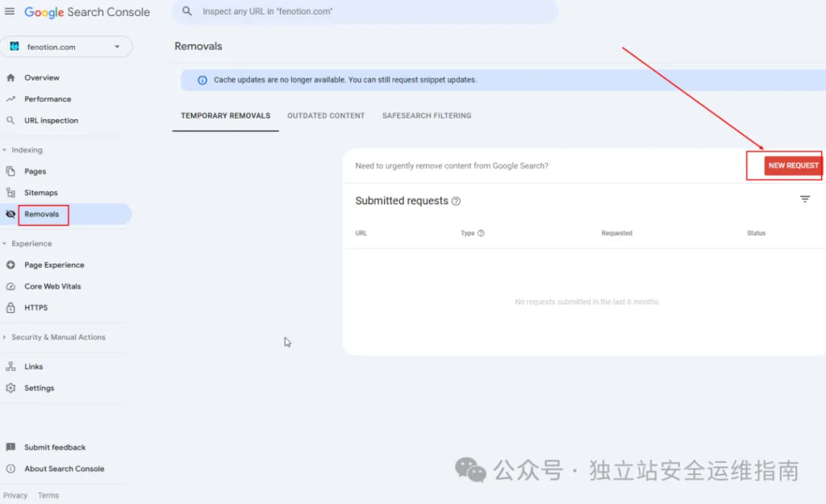This screenshot has width=826, height=504.
Task: Click the URL inspection magnifier icon
Action: (x=10, y=120)
